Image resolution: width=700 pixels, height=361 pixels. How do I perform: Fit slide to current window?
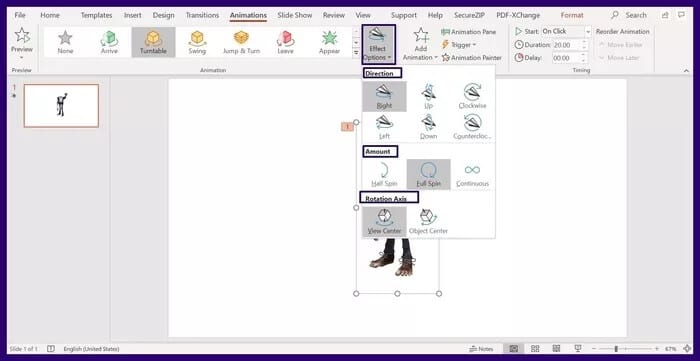[x=687, y=349]
